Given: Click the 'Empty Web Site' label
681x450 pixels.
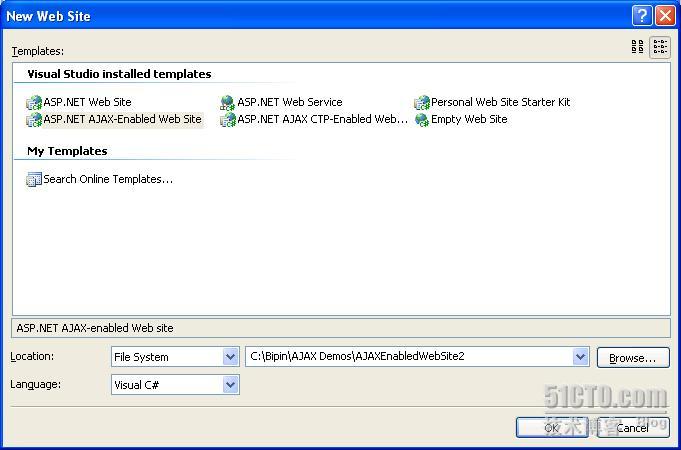Looking at the screenshot, I should 469,119.
